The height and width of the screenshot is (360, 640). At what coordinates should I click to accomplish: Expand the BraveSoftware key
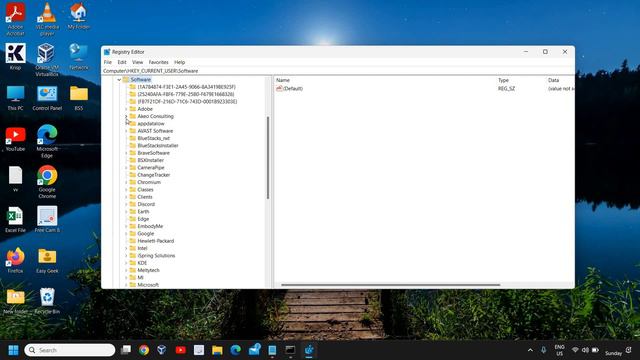[x=126, y=153]
